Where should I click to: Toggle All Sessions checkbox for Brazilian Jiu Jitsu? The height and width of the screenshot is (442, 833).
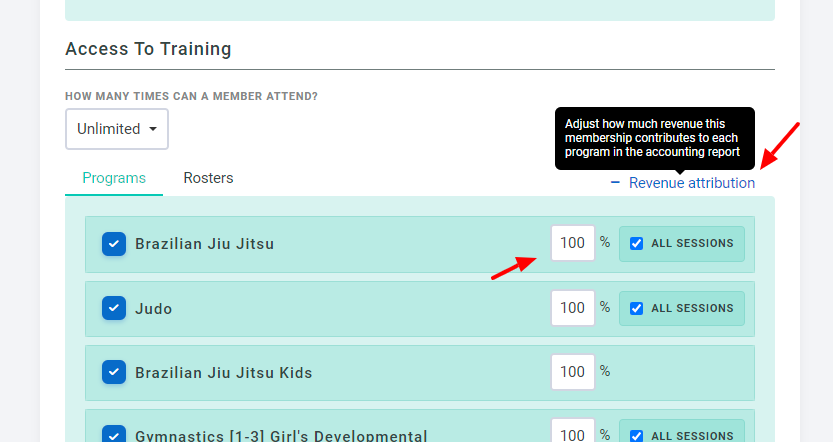coord(636,243)
